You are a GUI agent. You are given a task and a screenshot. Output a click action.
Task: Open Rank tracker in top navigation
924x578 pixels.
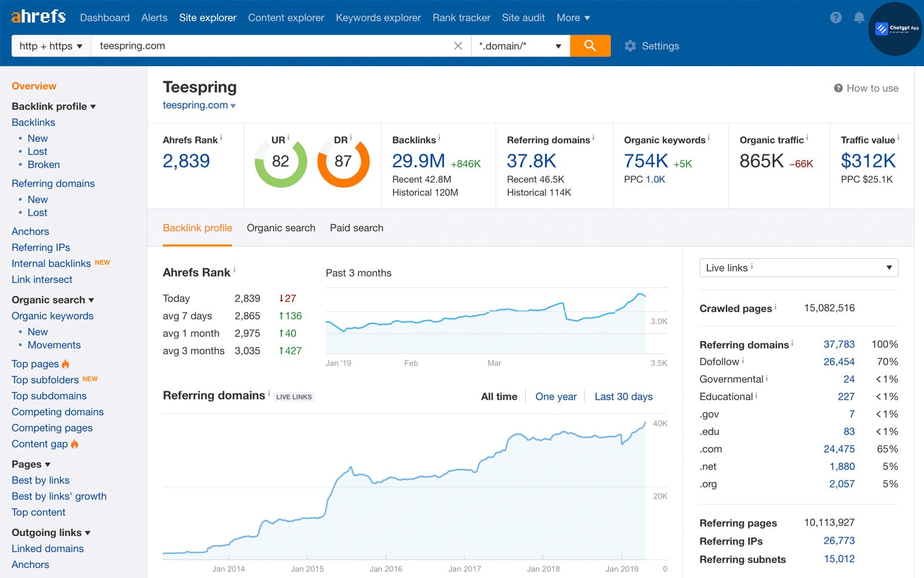(x=462, y=18)
